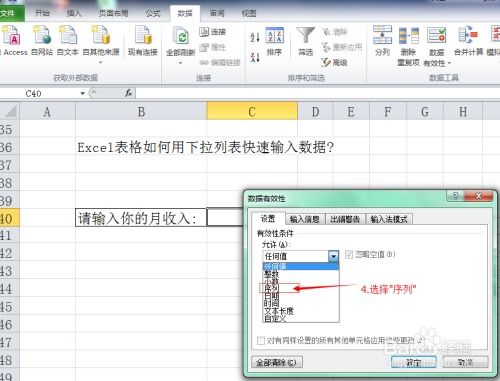
Task: Choose 时间 (Time) option
Action: point(301,303)
